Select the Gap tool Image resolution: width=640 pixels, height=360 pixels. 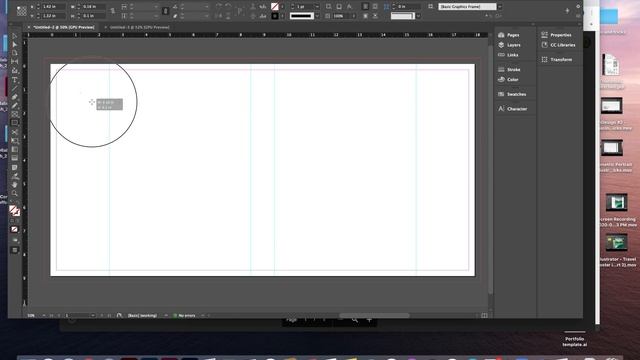point(15,62)
